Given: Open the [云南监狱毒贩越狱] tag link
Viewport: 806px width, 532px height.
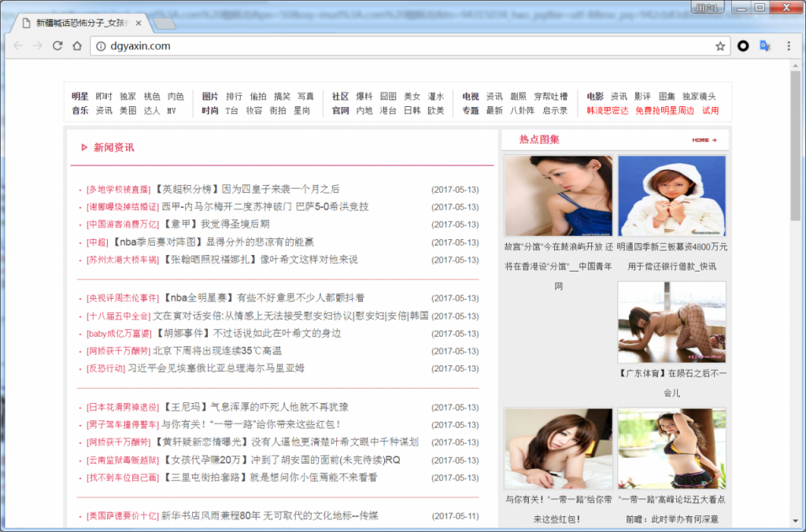Looking at the screenshot, I should [123, 460].
